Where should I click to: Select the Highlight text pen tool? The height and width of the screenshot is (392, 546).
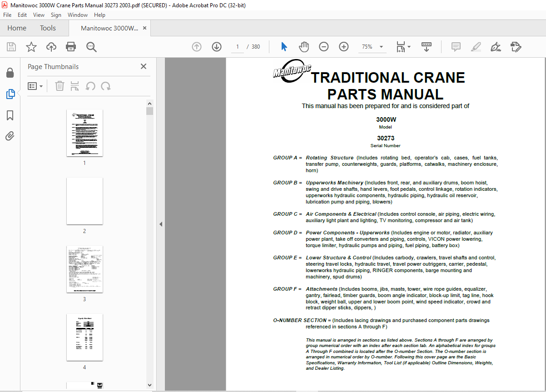pos(476,47)
